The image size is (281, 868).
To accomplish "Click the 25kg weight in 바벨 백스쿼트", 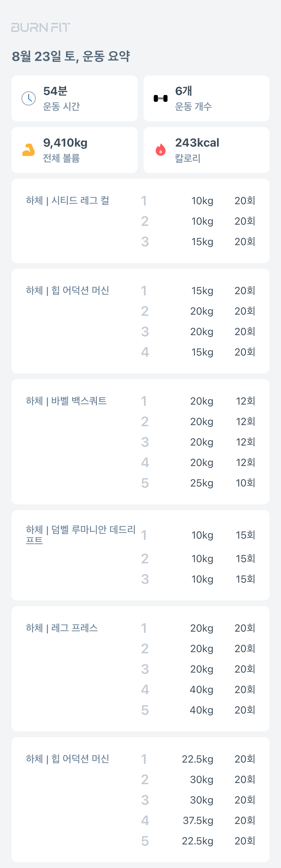I will tap(202, 483).
